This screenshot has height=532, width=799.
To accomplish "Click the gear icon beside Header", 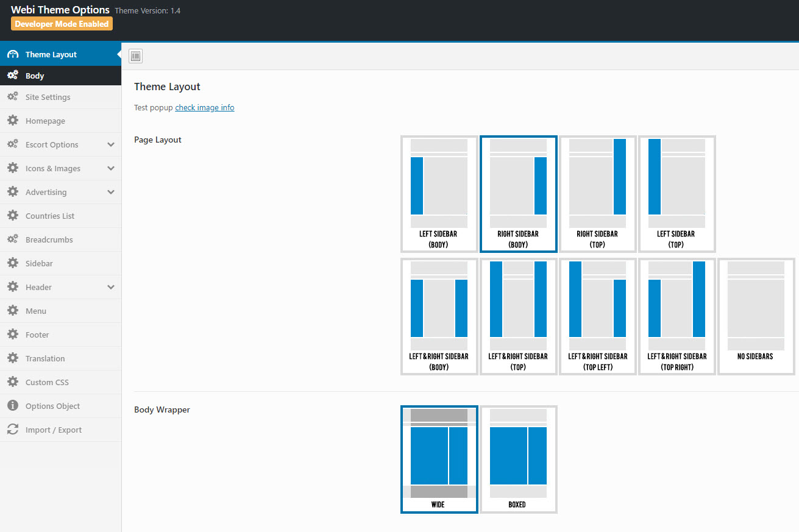I will (13, 287).
